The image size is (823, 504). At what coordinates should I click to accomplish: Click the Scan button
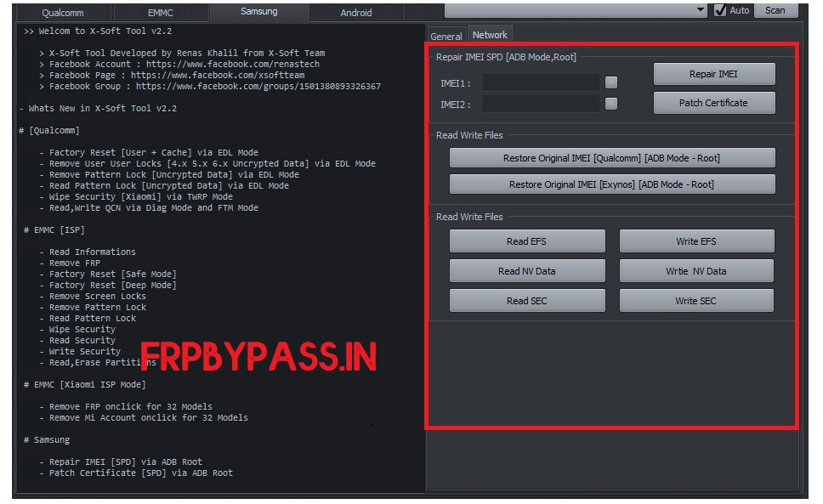pyautogui.click(x=775, y=10)
